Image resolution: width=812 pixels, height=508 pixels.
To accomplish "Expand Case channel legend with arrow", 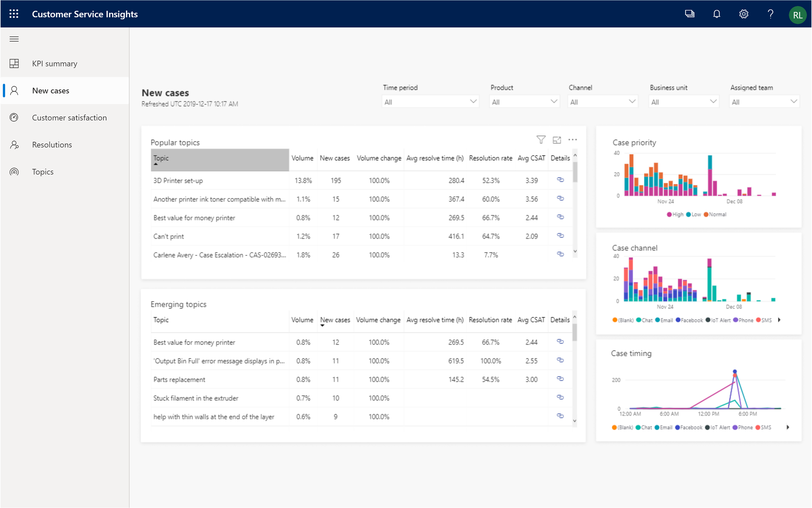I will coord(779,320).
